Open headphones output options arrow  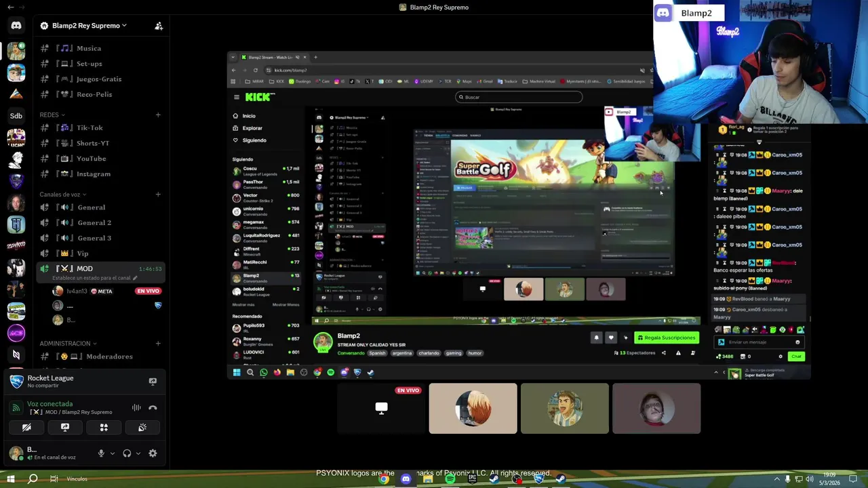138,453
